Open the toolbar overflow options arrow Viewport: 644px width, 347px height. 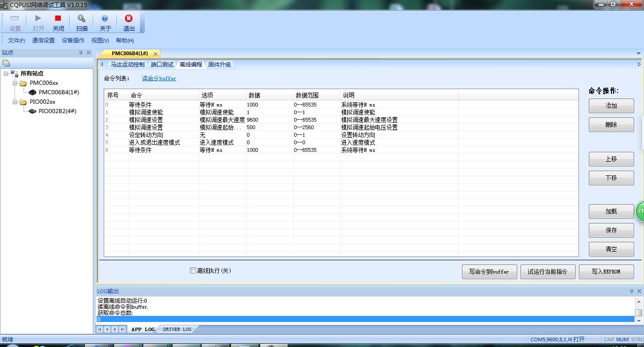(x=142, y=30)
